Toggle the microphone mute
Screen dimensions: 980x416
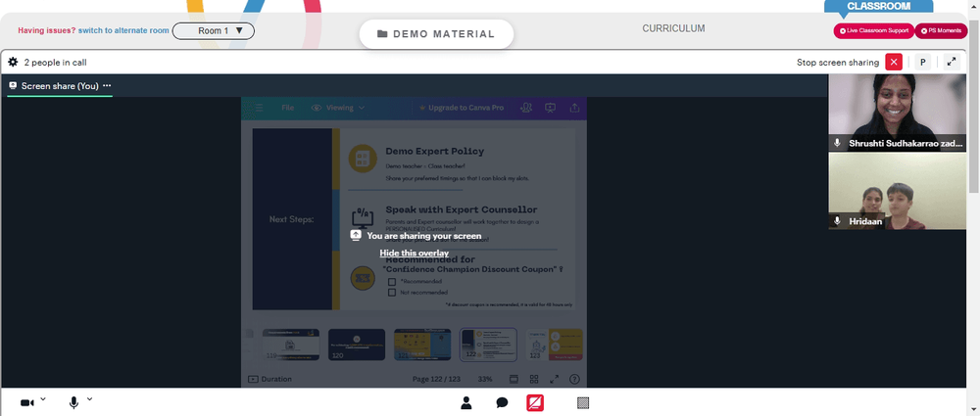[73, 403]
